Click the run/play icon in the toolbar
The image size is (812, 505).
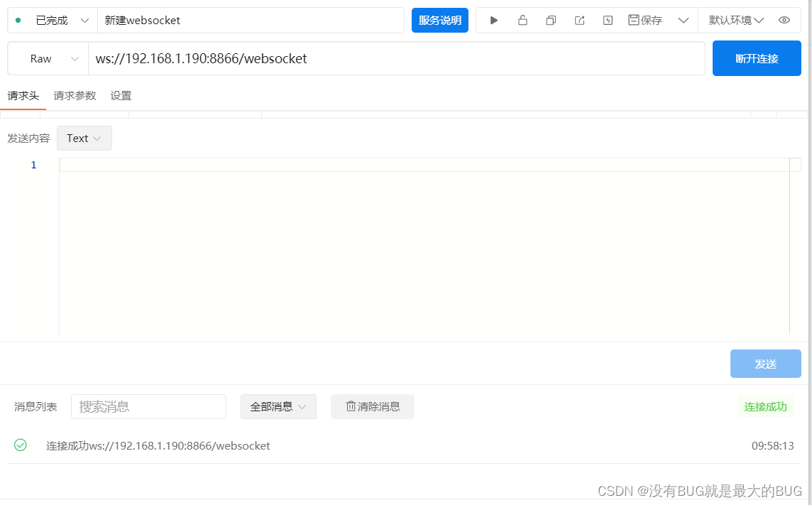click(x=493, y=20)
